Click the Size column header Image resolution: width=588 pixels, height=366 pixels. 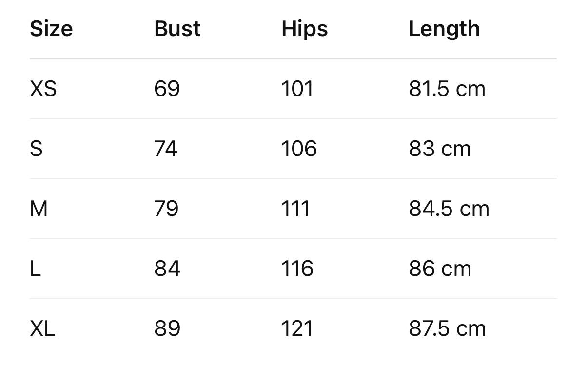pyautogui.click(x=51, y=29)
